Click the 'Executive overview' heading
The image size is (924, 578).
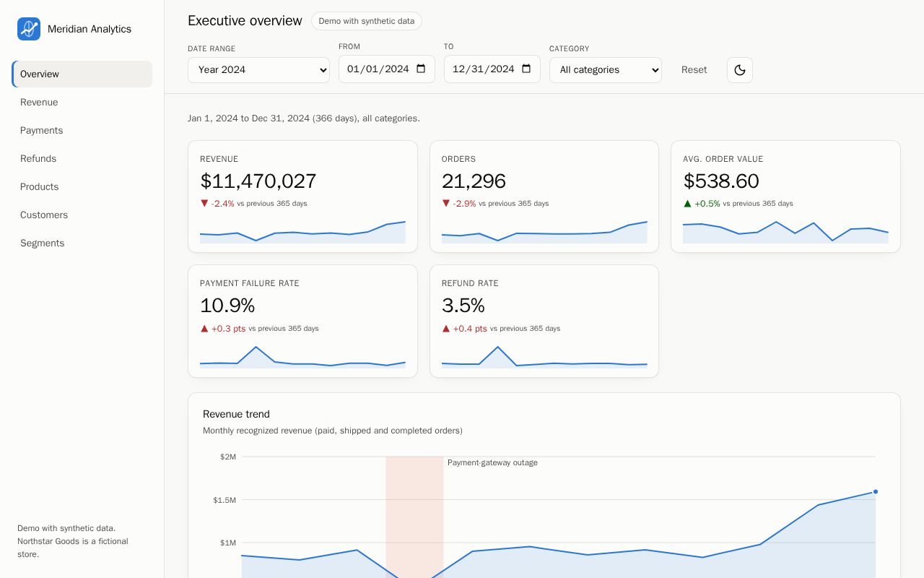[245, 21]
